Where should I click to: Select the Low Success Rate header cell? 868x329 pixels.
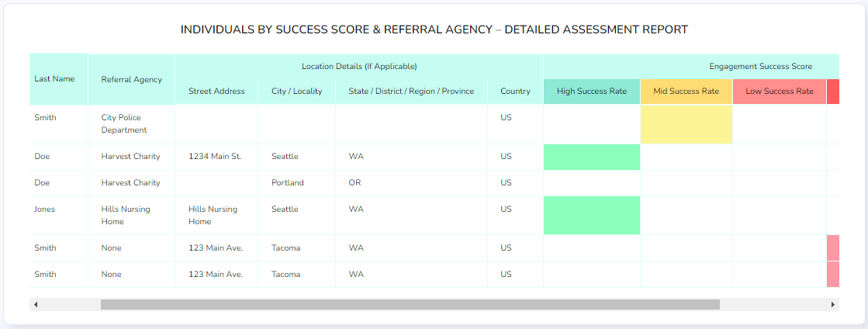click(780, 92)
